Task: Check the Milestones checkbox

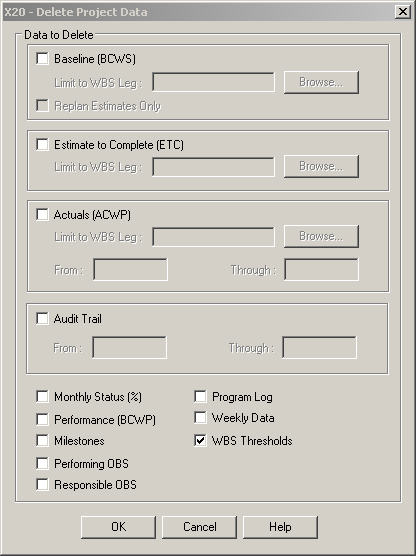Action: (x=42, y=441)
